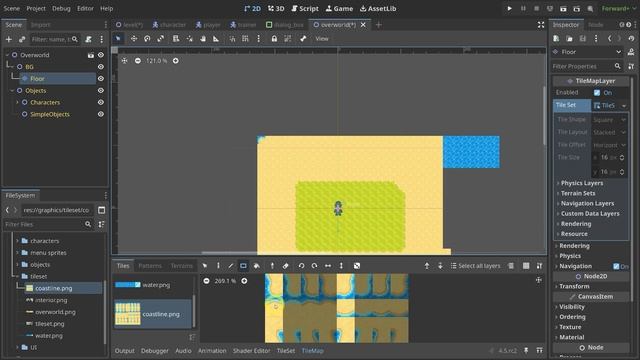This screenshot has width=640, height=360.
Task: Hide the BG node
Action: coord(101,67)
